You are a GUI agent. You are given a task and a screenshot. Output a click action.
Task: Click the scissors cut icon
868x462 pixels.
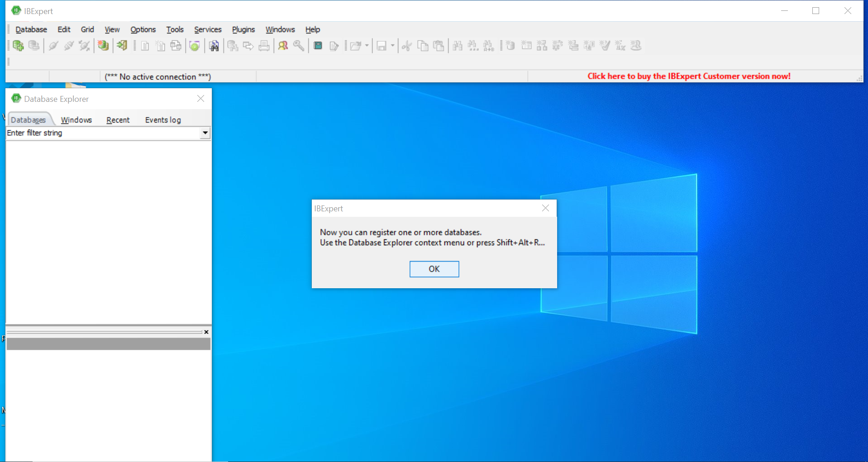(x=407, y=46)
